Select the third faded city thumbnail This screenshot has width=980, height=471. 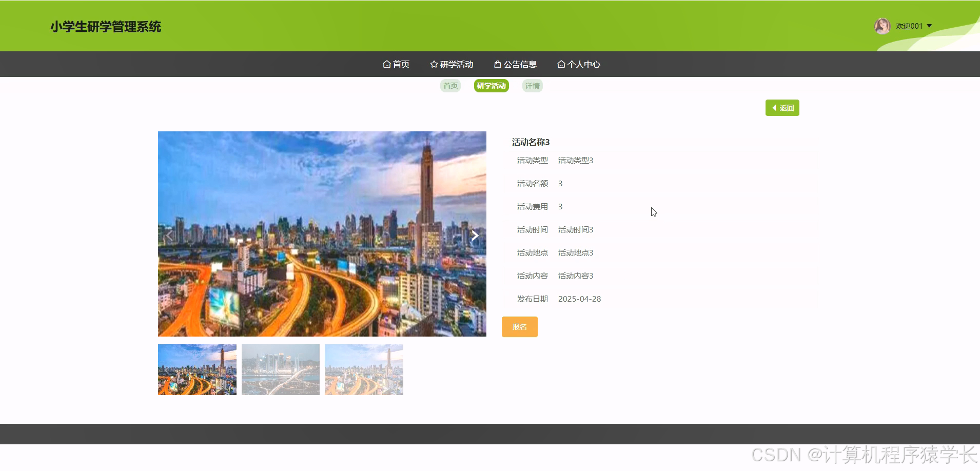(x=364, y=369)
